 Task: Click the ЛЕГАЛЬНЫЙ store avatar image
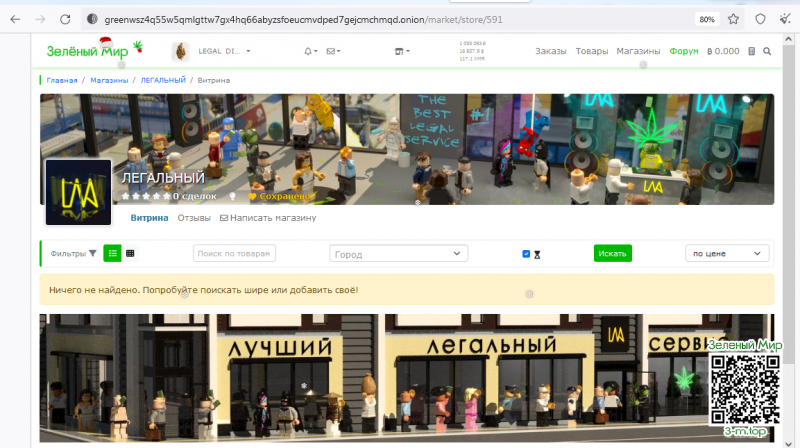(78, 192)
